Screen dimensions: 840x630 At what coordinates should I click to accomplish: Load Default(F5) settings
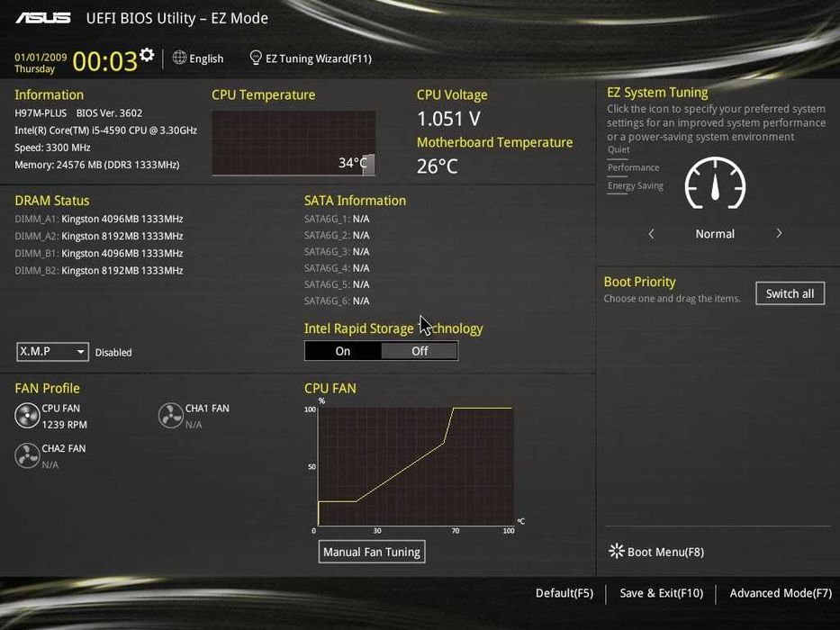pyautogui.click(x=565, y=593)
